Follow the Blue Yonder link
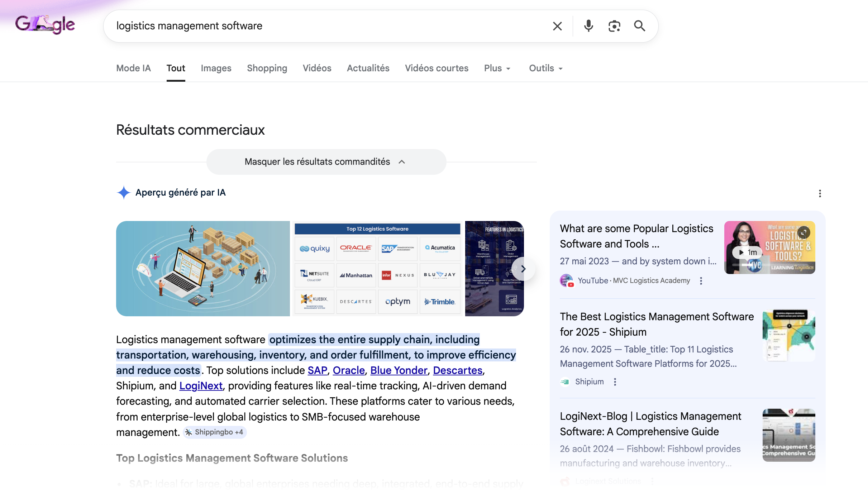 [x=399, y=370]
